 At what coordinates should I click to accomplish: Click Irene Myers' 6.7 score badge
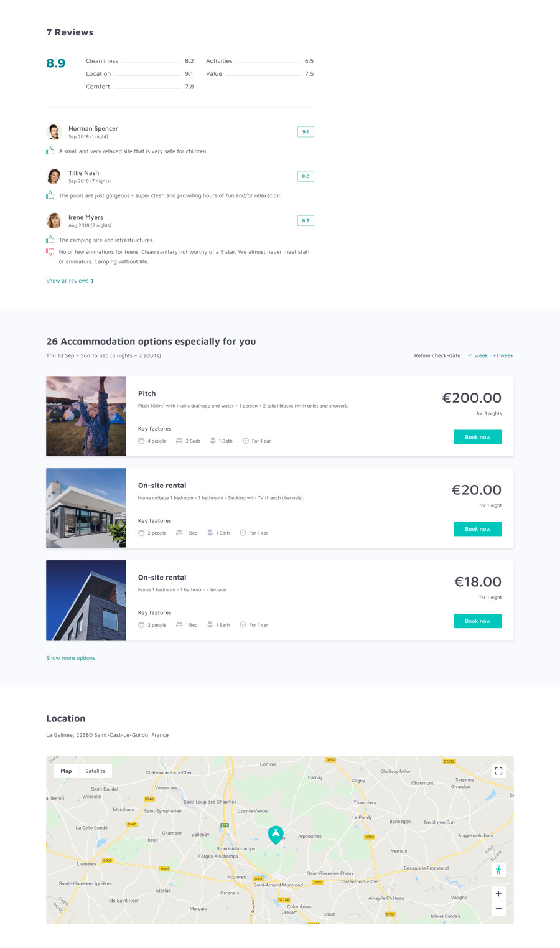pos(306,220)
